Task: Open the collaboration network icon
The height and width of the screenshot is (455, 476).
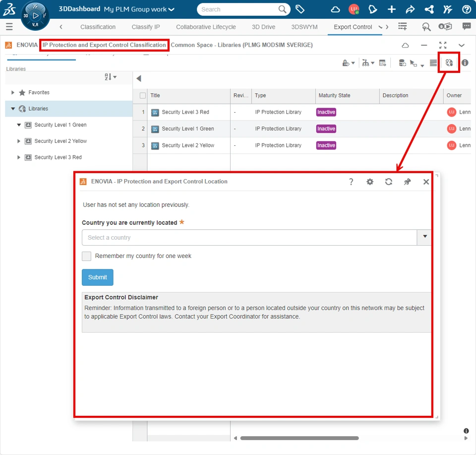Action: click(x=429, y=9)
